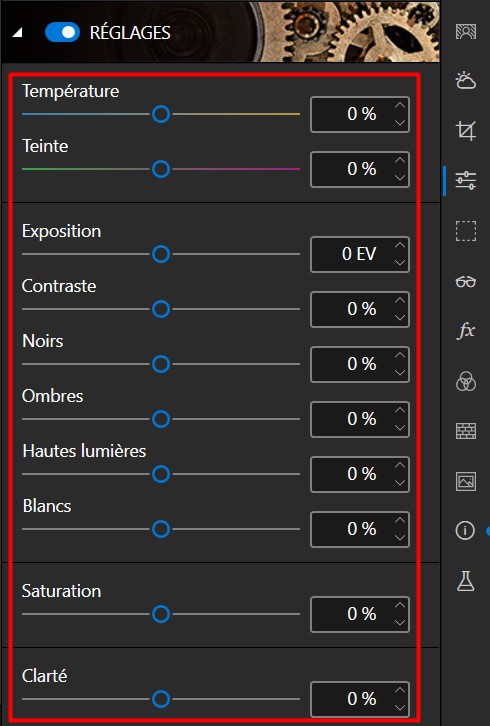Click the Clarté percentage input field

pos(360,699)
